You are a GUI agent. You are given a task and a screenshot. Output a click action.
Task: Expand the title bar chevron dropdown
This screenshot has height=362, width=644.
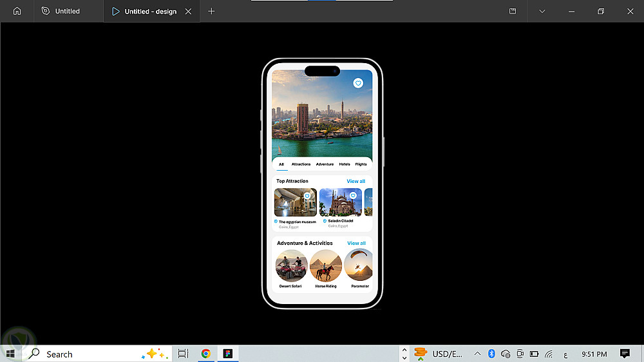(542, 11)
